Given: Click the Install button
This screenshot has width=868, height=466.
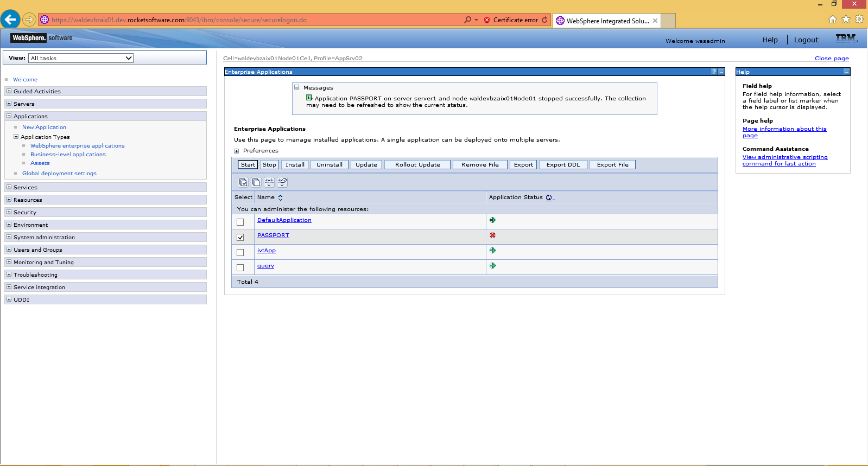Looking at the screenshot, I should point(295,165).
